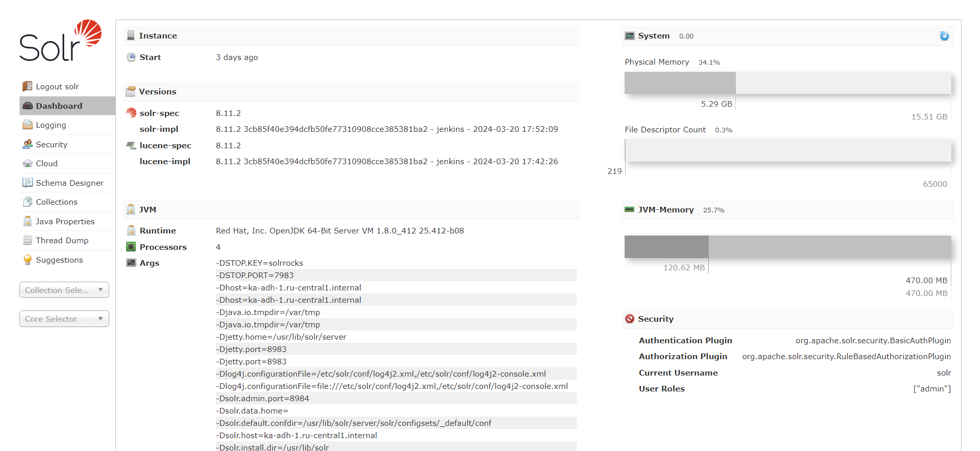
Task: Click the lucene-spec icon
Action: click(131, 145)
